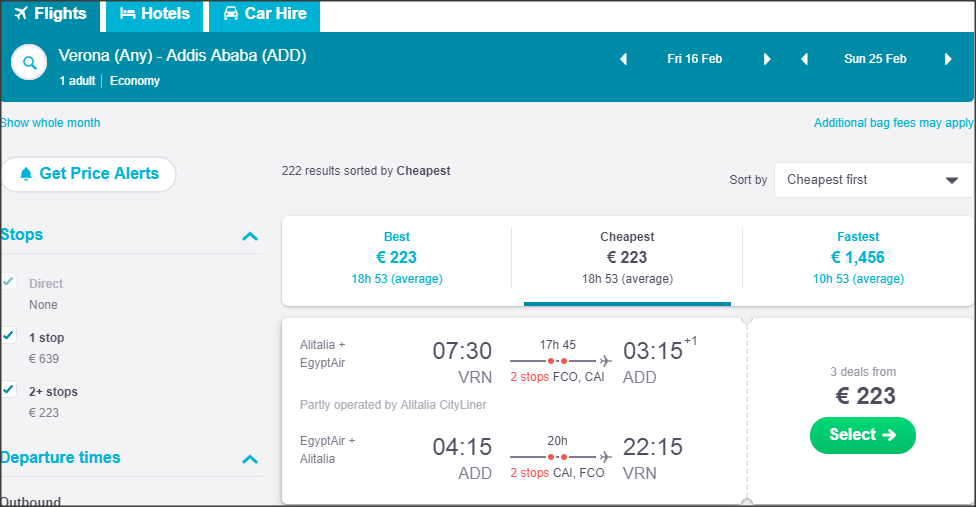Uncheck the 2+ stops filter
This screenshot has width=976, height=507.
[x=9, y=390]
